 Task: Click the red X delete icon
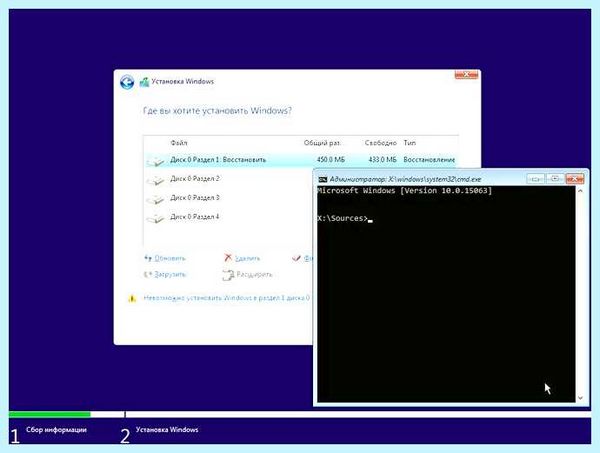point(228,258)
